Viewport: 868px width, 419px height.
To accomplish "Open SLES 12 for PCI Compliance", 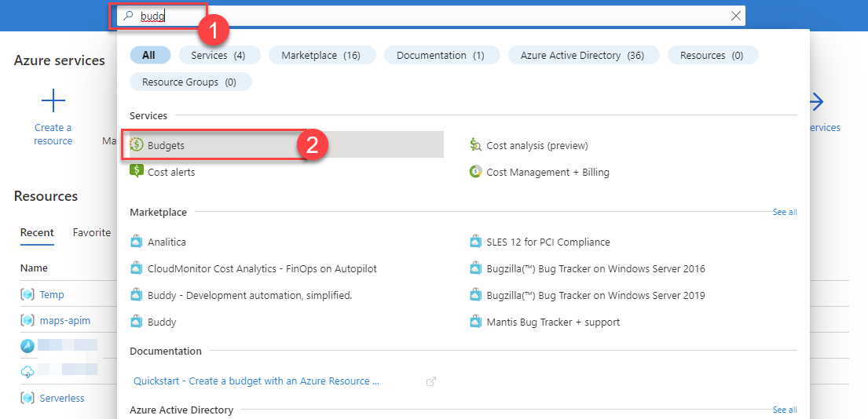I will [548, 242].
